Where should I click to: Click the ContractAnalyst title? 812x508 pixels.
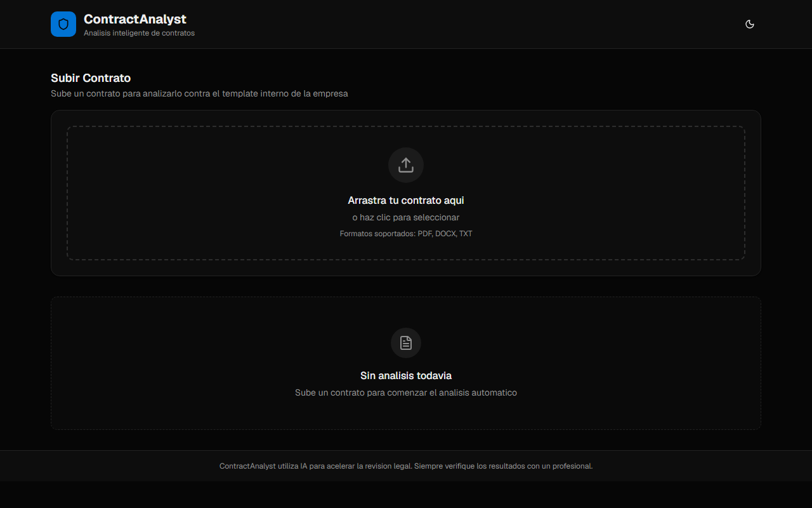(x=135, y=19)
